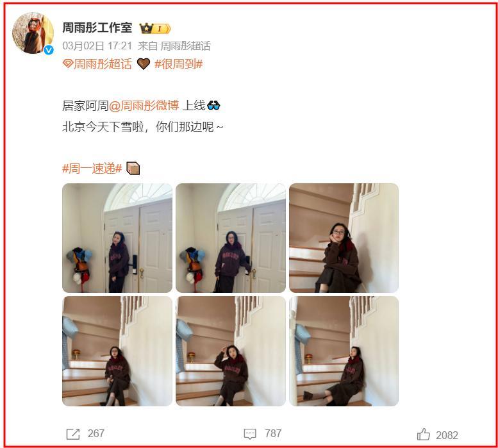Open 周雨彤超话 super topic link
Viewport: 498px width, 448px height.
coord(103,64)
